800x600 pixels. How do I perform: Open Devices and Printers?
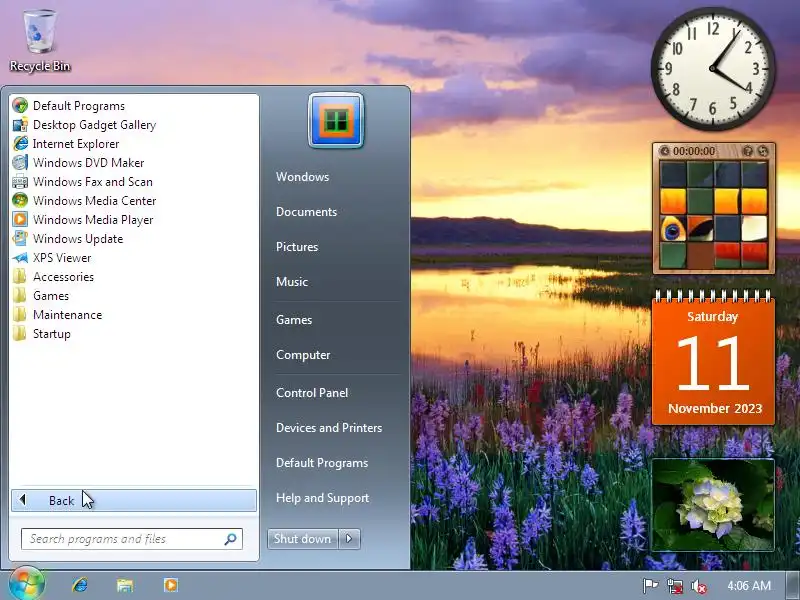pyautogui.click(x=329, y=428)
